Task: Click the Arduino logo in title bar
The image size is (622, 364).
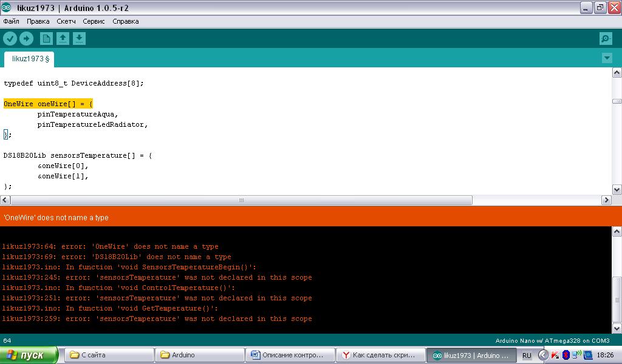Action: 6,8
